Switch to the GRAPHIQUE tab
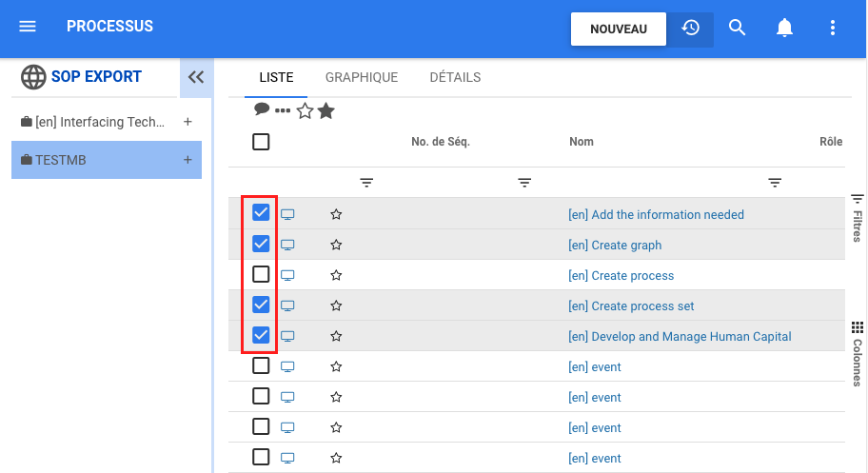The width and height of the screenshot is (868, 473). point(362,77)
